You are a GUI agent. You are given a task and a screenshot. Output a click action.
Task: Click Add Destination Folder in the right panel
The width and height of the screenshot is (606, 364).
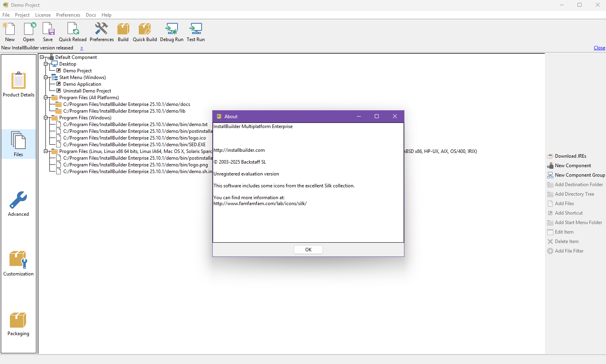(575, 185)
